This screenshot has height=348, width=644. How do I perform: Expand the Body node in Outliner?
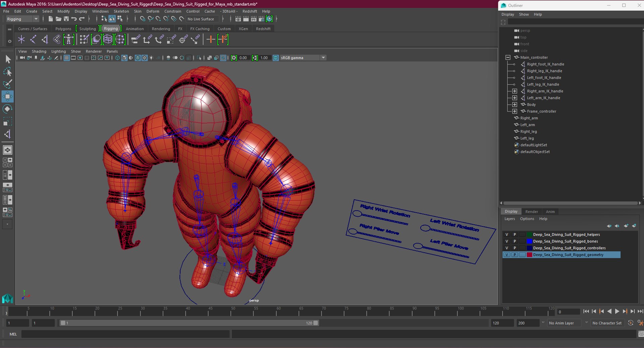tap(515, 105)
